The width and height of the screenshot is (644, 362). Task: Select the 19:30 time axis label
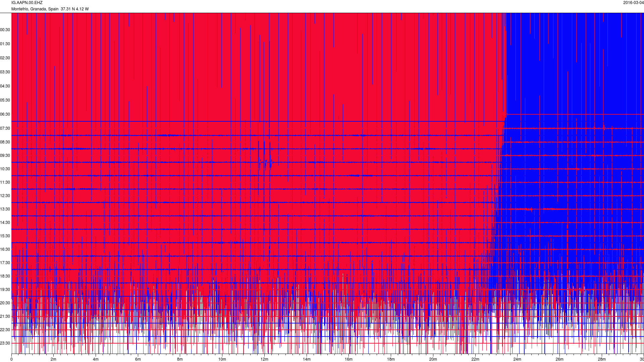[x=5, y=290]
